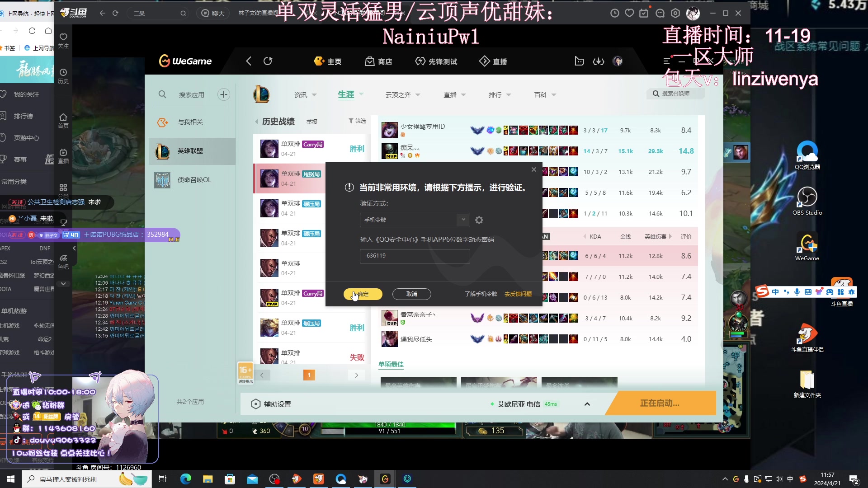Click the 搜索应用 search magnifier icon
Screen dimensions: 868x488
(x=162, y=94)
